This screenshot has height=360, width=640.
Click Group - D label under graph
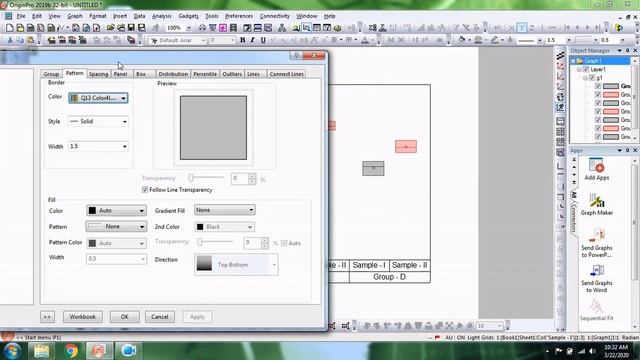389,277
